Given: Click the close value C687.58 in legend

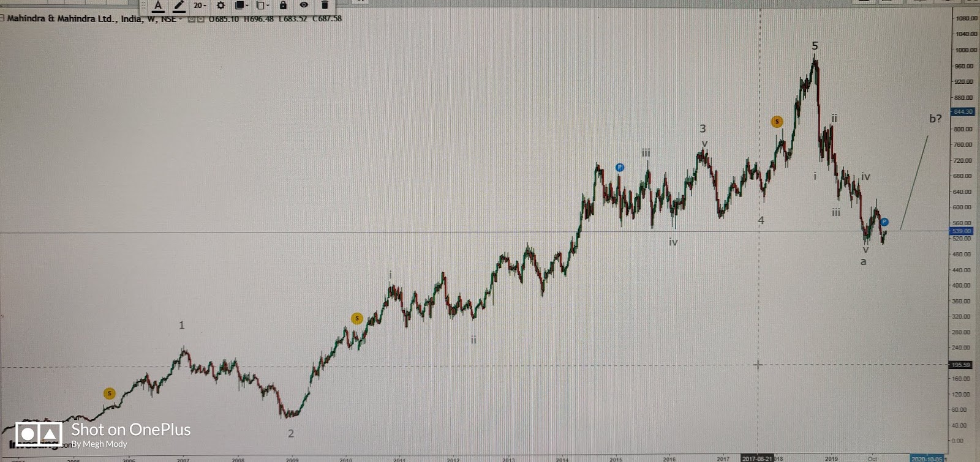Looking at the screenshot, I should click(x=327, y=18).
